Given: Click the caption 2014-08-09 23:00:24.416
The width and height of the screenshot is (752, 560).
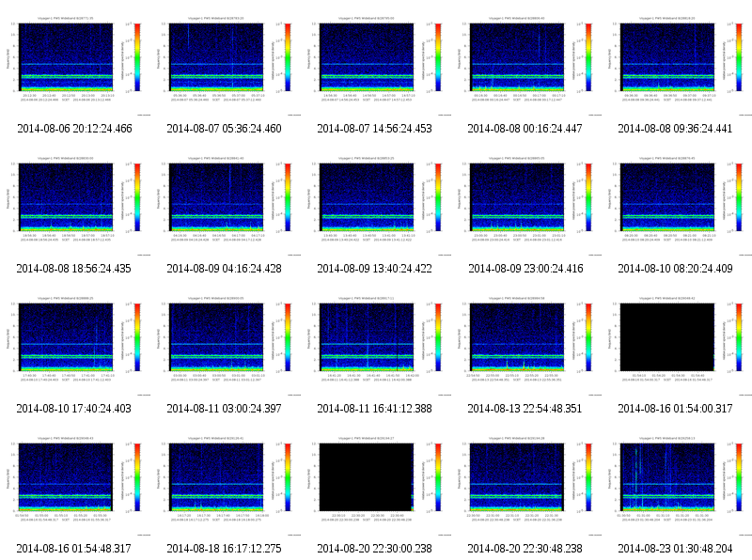Looking at the screenshot, I should [x=525, y=269].
